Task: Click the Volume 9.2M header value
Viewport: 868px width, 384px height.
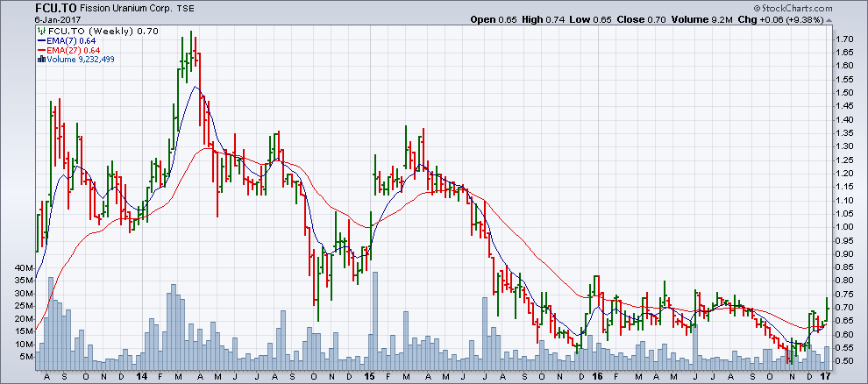Action: click(702, 20)
